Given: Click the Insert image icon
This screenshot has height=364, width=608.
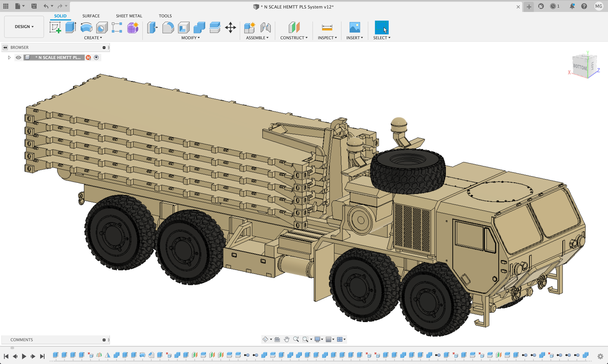Looking at the screenshot, I should click(x=354, y=27).
